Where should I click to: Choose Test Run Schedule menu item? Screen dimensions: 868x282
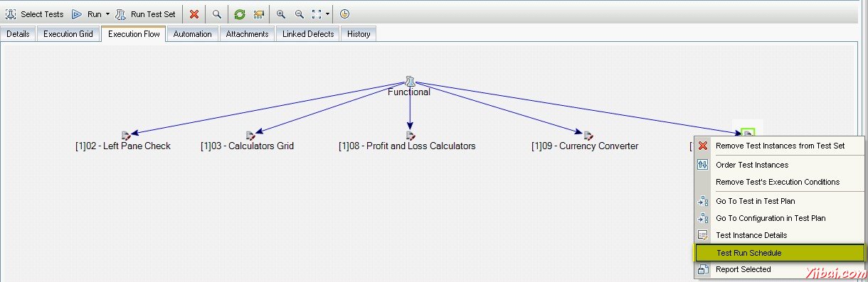779,253
